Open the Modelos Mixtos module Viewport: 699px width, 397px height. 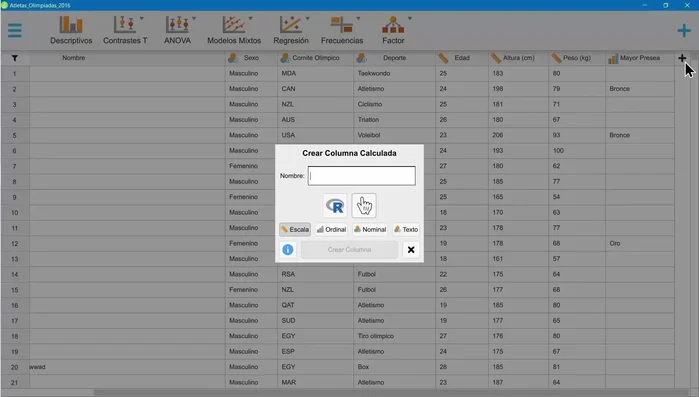point(234,30)
